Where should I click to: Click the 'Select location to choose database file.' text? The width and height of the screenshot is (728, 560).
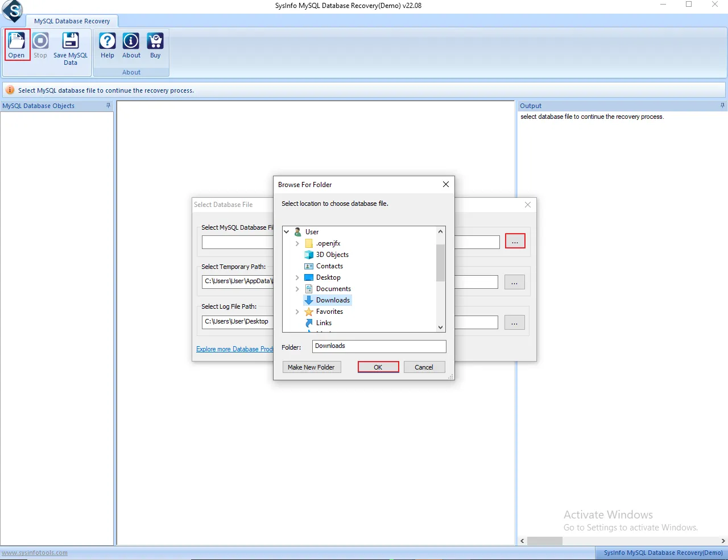point(335,204)
